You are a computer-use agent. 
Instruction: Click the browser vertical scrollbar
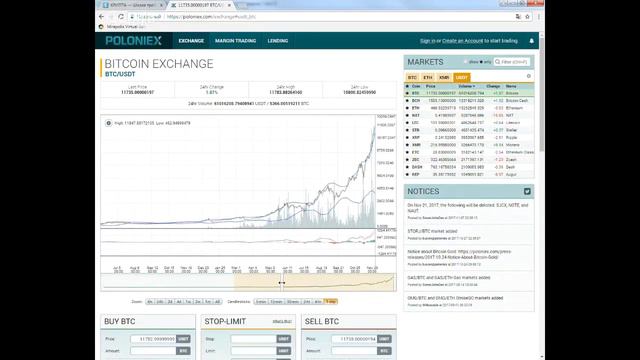pyautogui.click(x=542, y=94)
